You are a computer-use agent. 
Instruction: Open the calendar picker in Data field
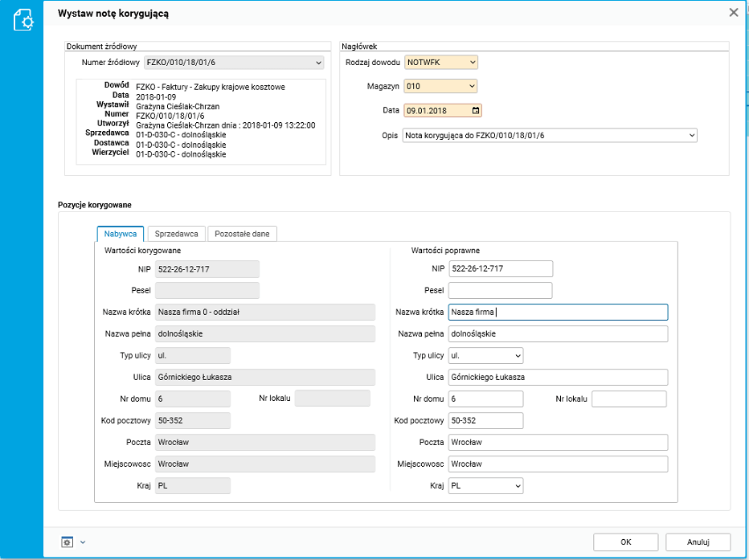(x=476, y=111)
